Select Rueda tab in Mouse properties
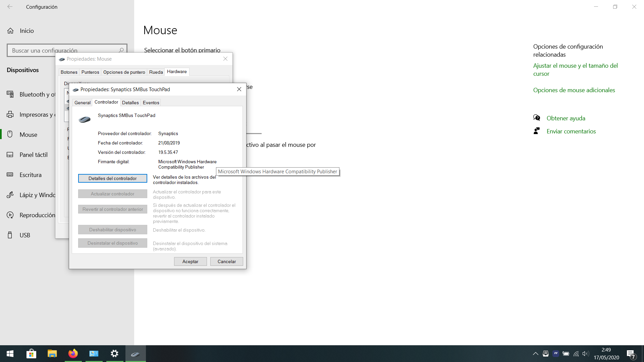Screen dimensions: 644x362 pos(156,72)
